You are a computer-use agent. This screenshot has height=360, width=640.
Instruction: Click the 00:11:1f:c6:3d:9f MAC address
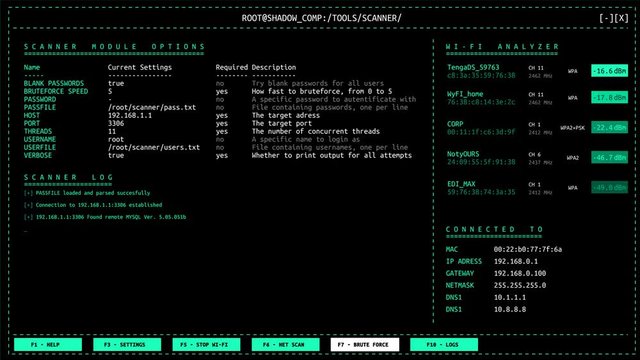click(x=481, y=132)
